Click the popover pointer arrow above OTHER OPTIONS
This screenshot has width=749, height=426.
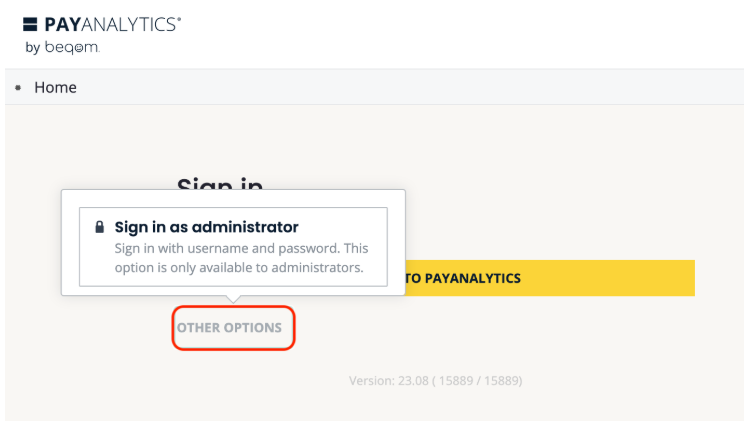(234, 299)
